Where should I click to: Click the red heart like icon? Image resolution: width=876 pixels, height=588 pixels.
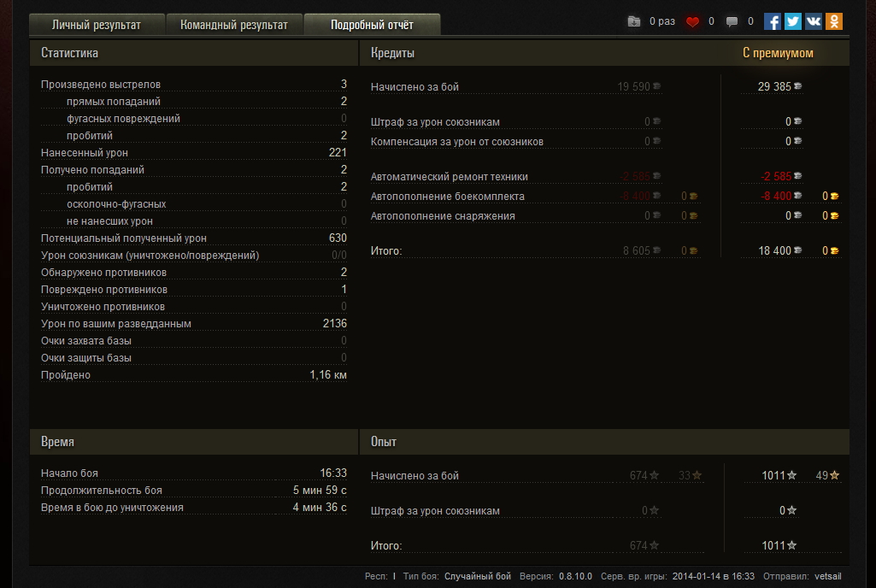point(693,22)
